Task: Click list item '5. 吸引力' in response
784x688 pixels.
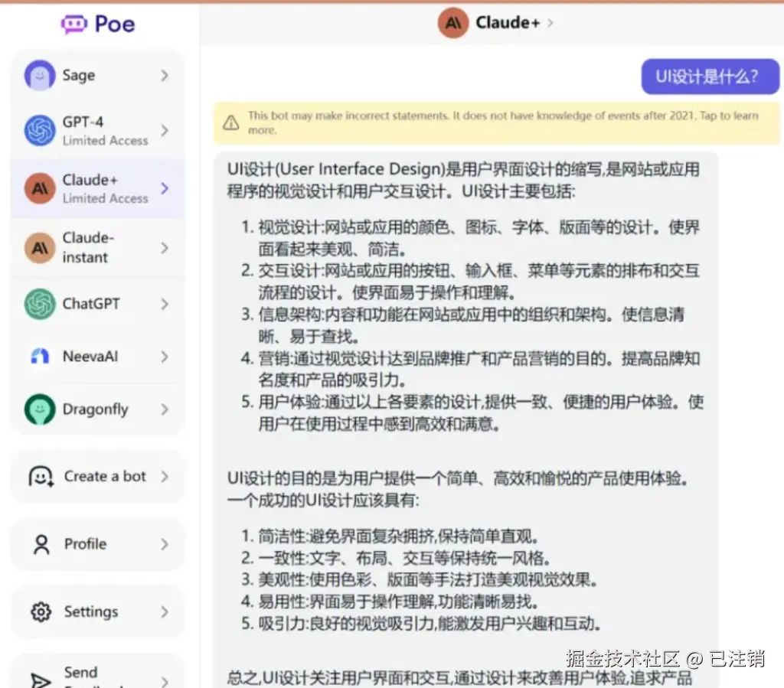Action: pos(421,624)
